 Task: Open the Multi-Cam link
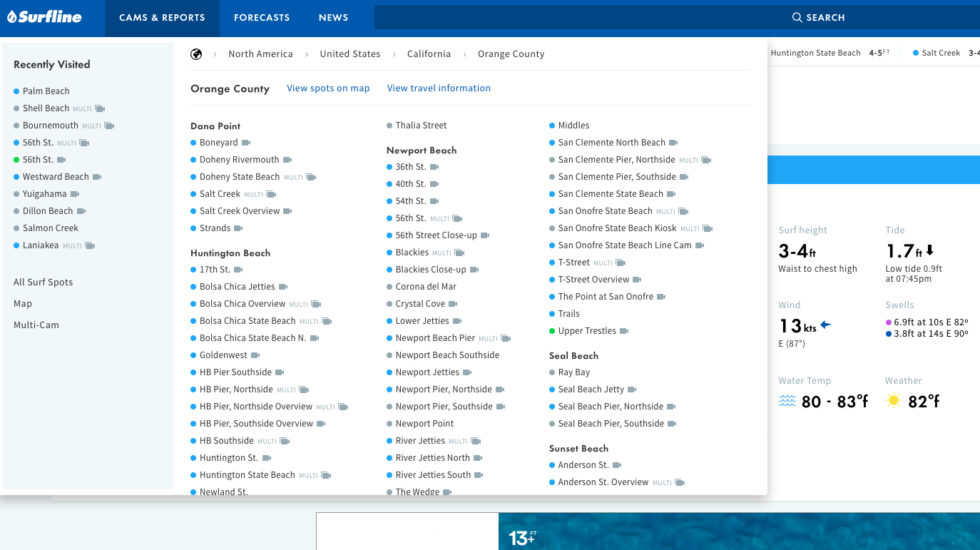pos(36,325)
